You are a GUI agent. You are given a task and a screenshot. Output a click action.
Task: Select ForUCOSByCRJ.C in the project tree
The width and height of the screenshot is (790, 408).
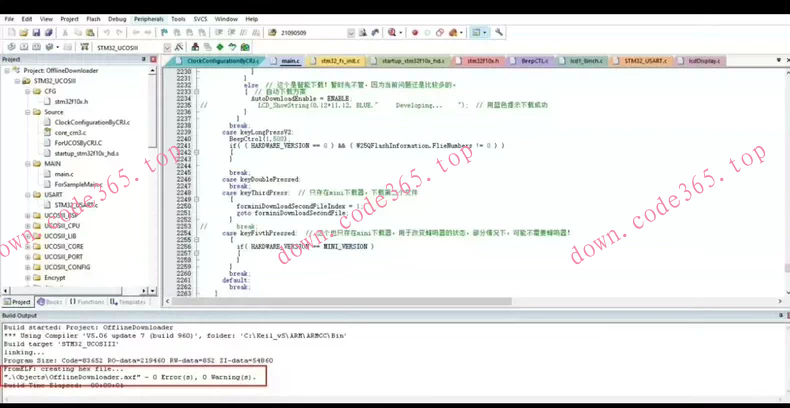pos(78,143)
